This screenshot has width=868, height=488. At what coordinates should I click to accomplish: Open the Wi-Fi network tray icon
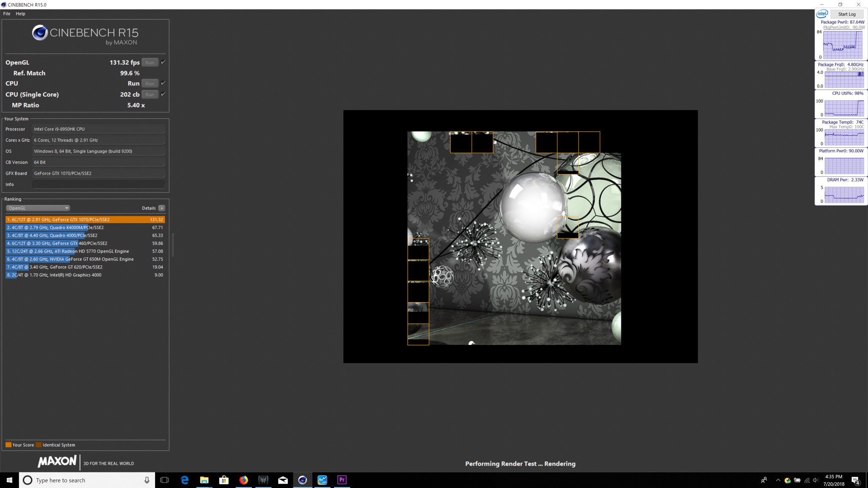807,480
